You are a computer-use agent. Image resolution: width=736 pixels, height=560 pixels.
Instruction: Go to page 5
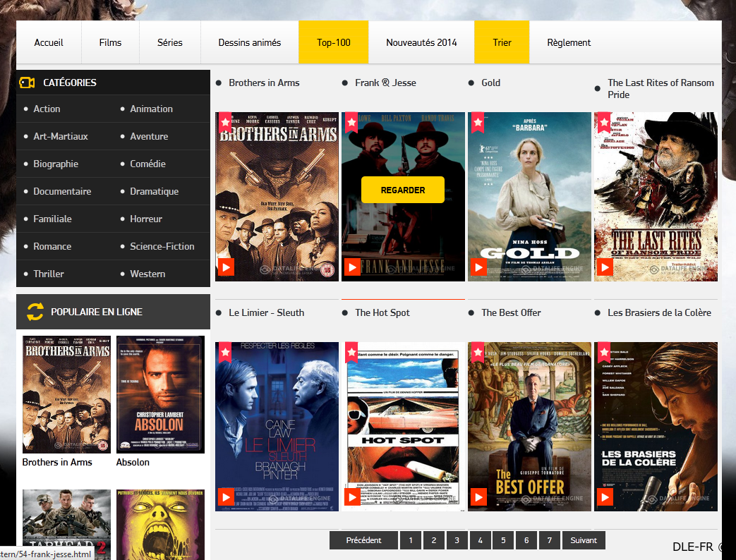503,540
